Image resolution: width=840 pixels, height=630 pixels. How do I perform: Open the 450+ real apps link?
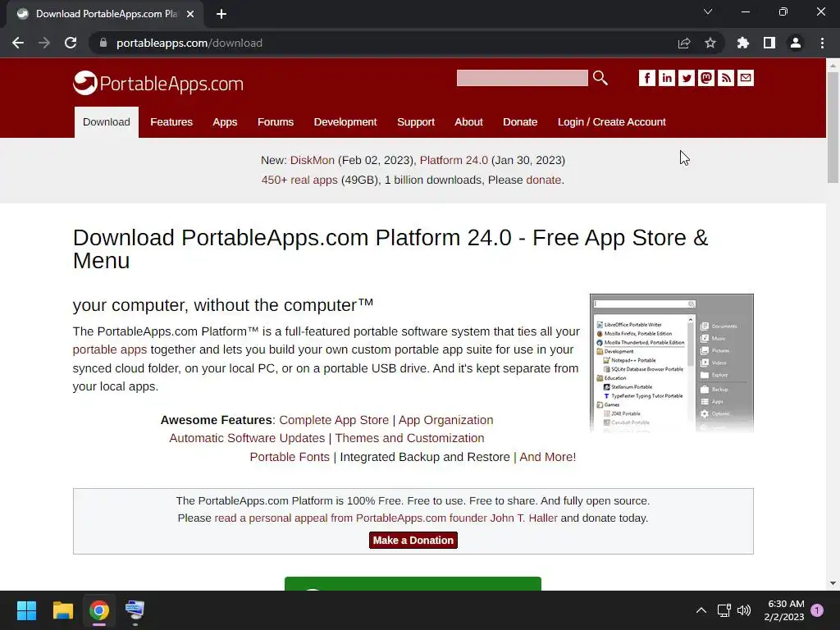click(x=299, y=180)
